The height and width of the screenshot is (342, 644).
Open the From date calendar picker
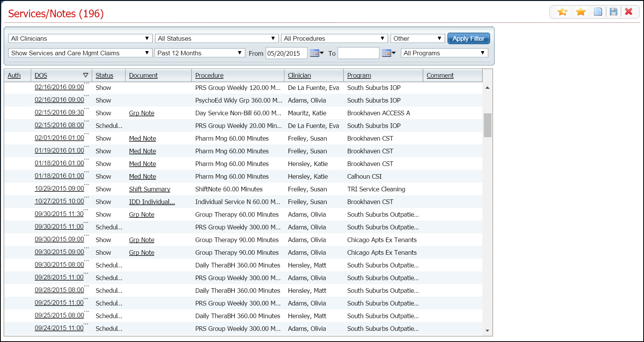click(316, 53)
